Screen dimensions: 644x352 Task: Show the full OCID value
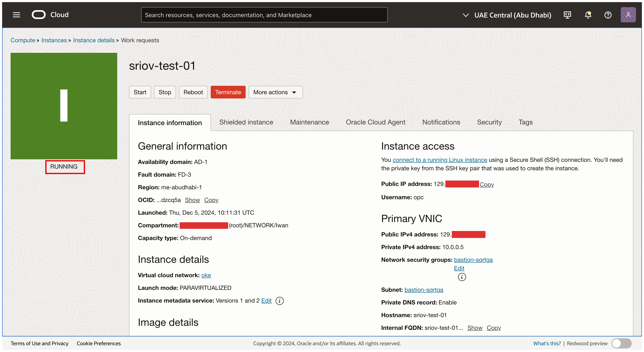pos(192,200)
